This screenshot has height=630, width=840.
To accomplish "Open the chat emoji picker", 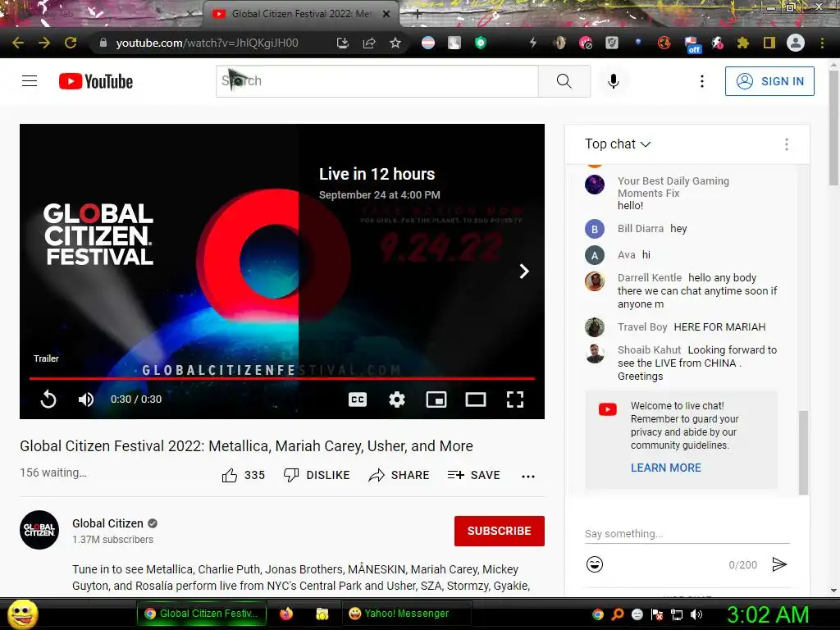I will tap(595, 564).
